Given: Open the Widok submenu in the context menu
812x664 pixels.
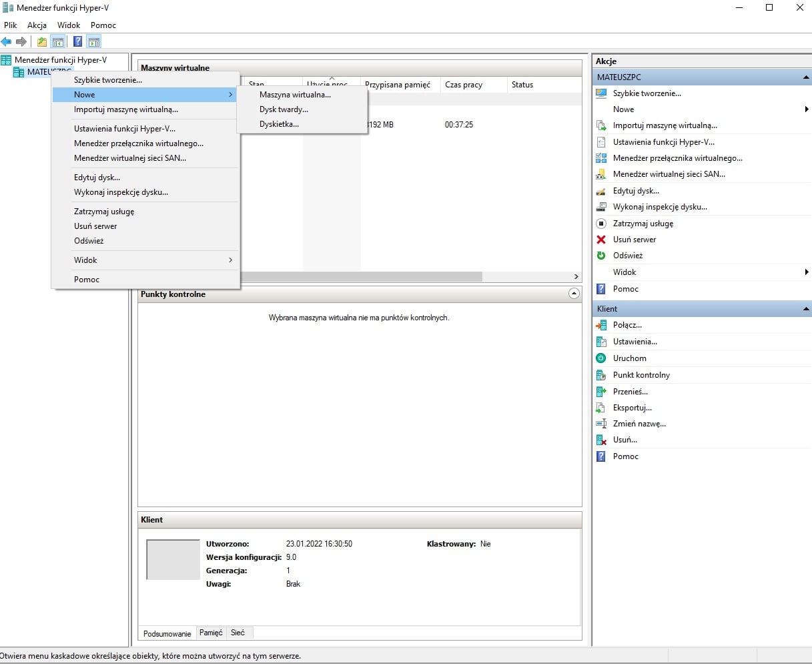Looking at the screenshot, I should (x=145, y=260).
